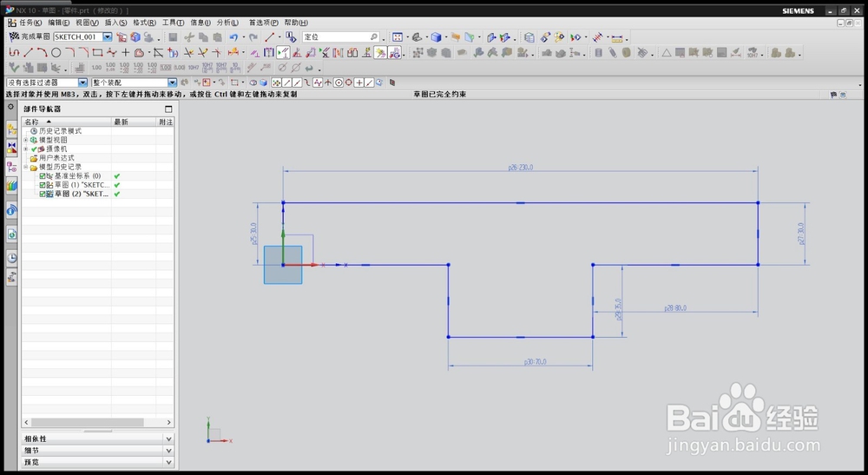
Task: Click the navigator horizontal scrollbar thumb
Action: [x=87, y=422]
